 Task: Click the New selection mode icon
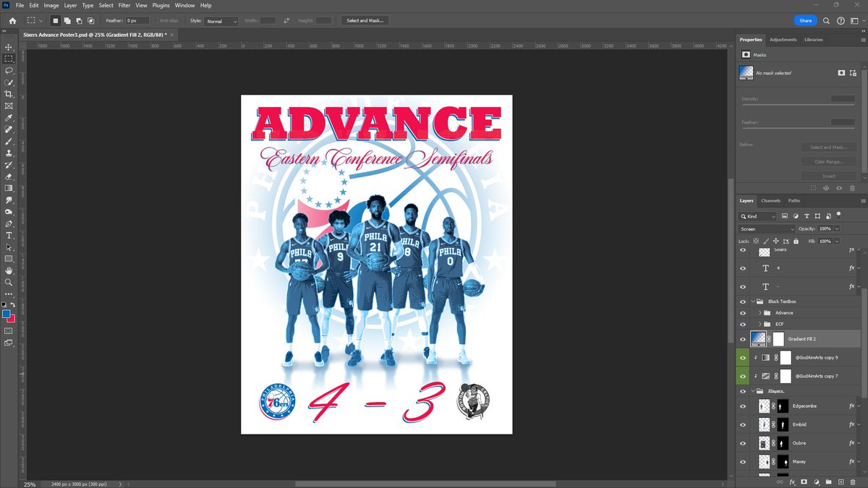click(x=55, y=21)
